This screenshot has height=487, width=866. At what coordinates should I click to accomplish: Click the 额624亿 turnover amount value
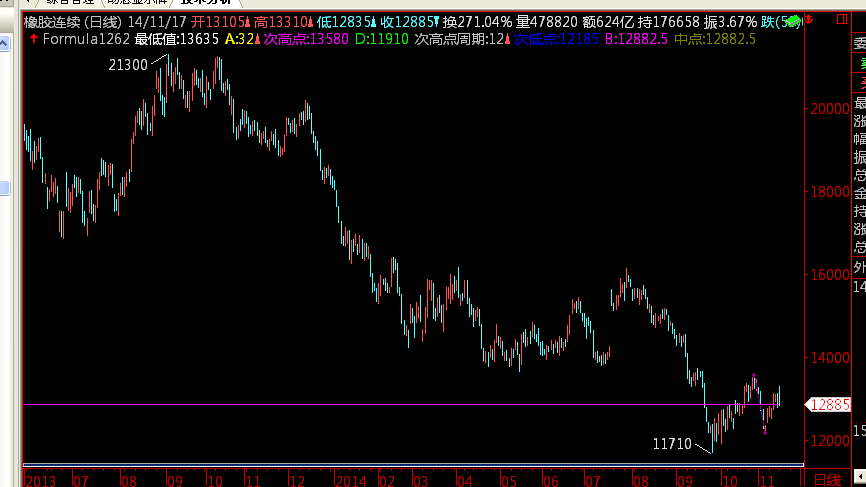608,22
